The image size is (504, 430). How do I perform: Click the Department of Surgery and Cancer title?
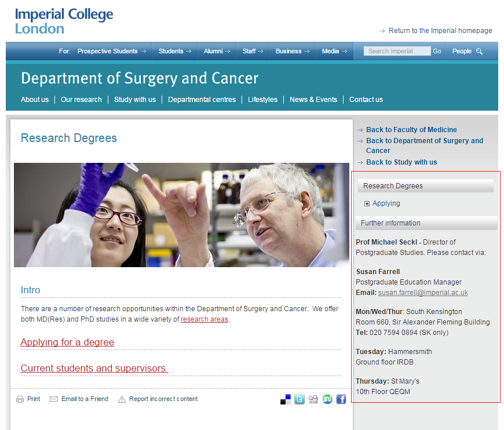(x=140, y=78)
